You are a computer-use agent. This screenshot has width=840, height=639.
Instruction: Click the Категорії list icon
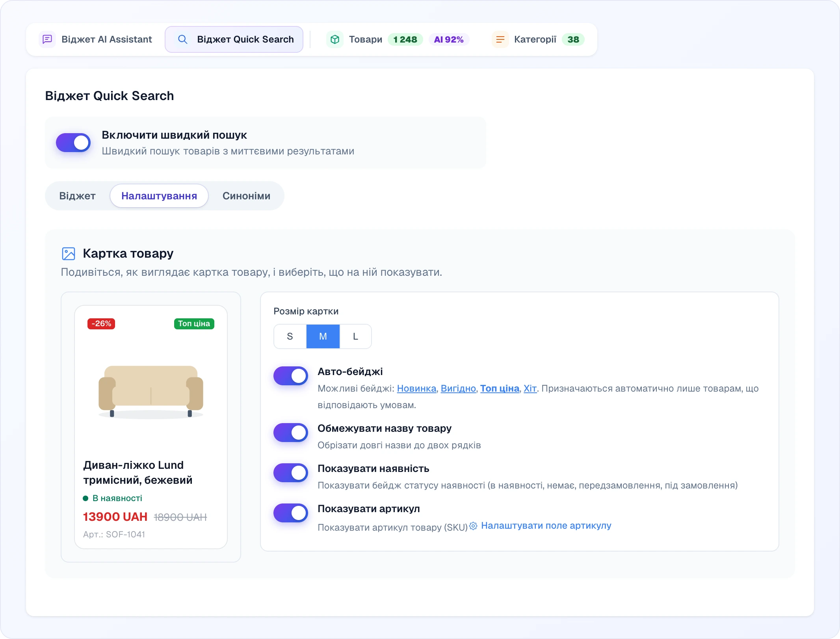point(500,39)
